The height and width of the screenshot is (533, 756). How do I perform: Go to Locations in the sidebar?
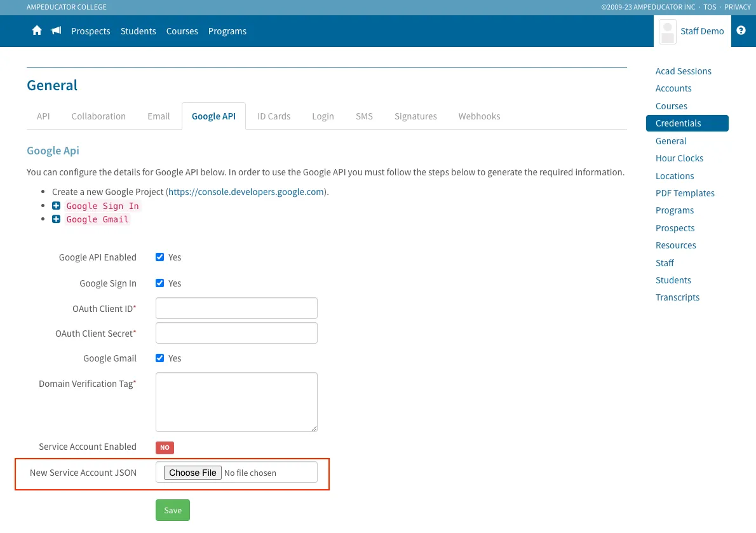pos(675,176)
